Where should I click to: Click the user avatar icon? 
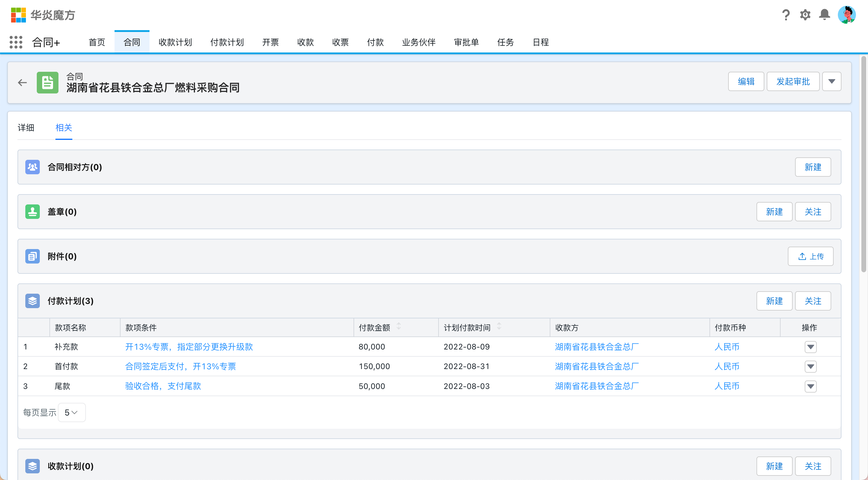[x=846, y=15]
